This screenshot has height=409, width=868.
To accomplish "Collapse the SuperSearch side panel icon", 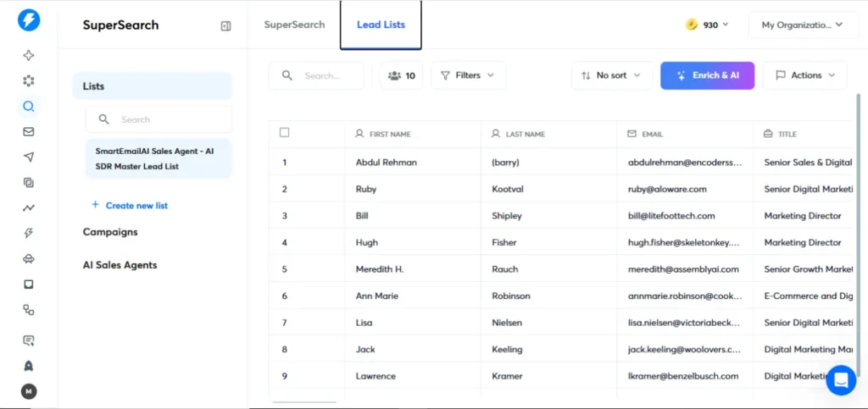I will (225, 26).
